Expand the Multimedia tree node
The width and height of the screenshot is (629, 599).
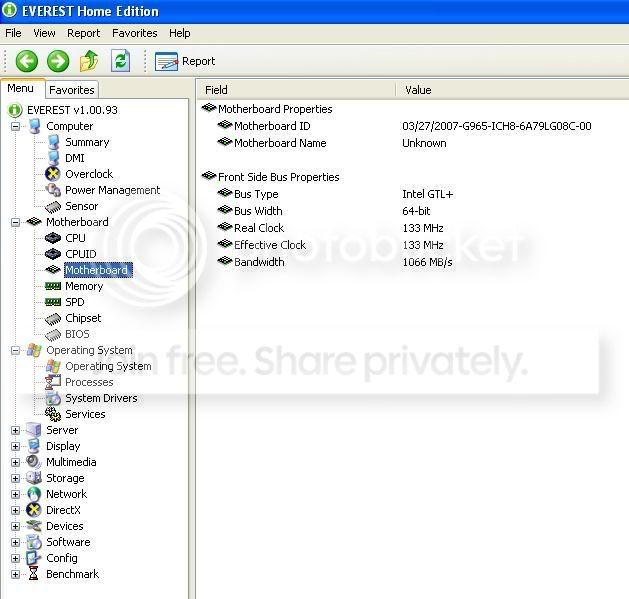click(x=15, y=463)
